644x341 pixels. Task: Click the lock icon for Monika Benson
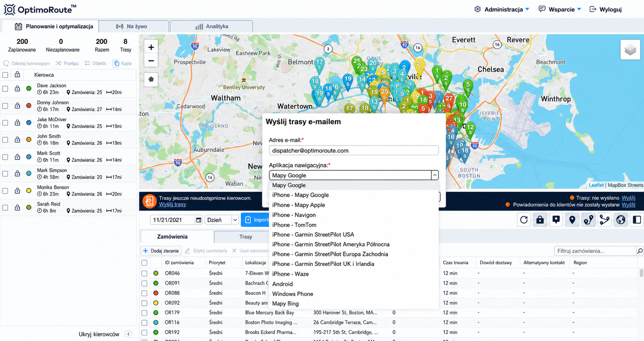17,190
